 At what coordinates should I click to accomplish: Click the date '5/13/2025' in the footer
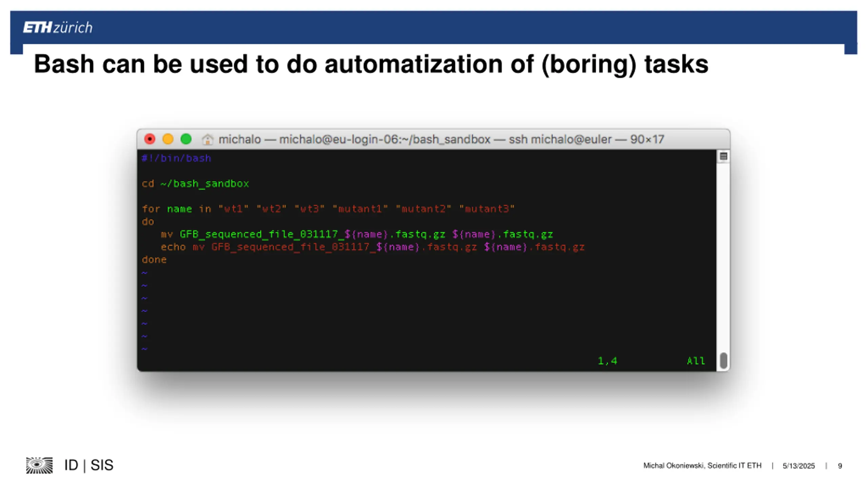point(798,466)
